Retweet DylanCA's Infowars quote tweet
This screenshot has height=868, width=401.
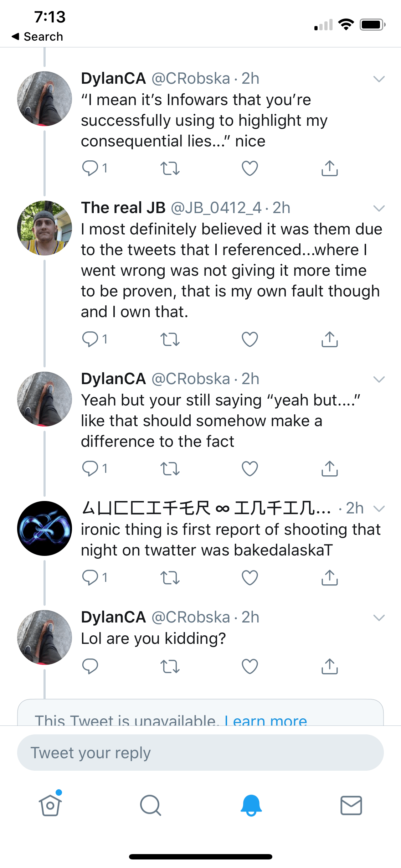click(170, 169)
